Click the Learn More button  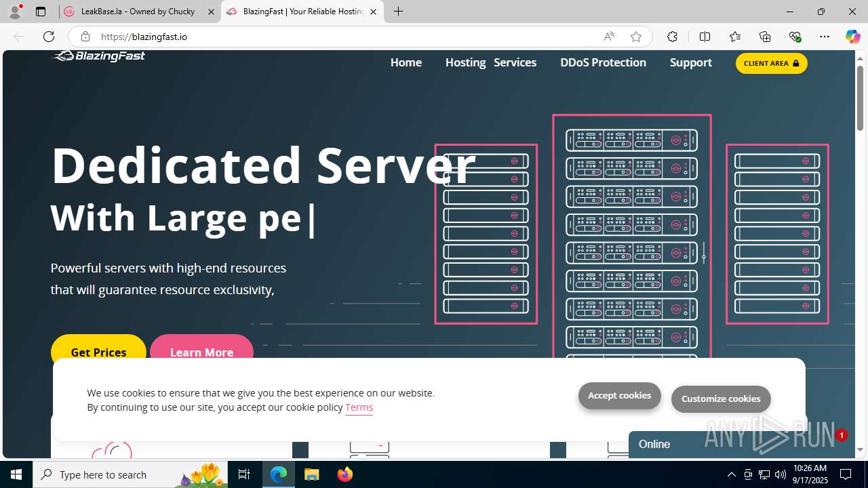201,352
